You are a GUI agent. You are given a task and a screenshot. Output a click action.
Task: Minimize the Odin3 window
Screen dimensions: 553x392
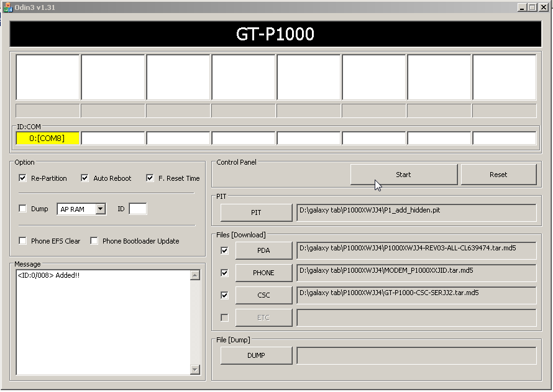(522, 7)
